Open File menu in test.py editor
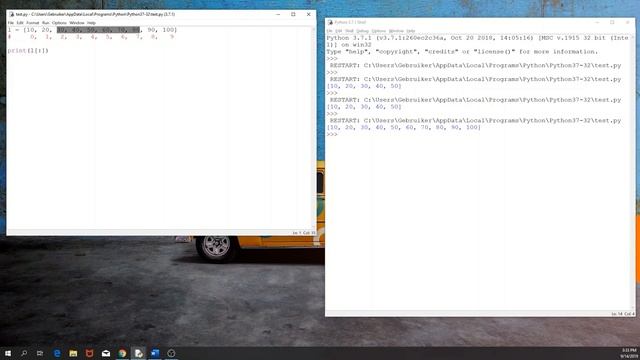This screenshot has width=640, height=360. pos(11,23)
